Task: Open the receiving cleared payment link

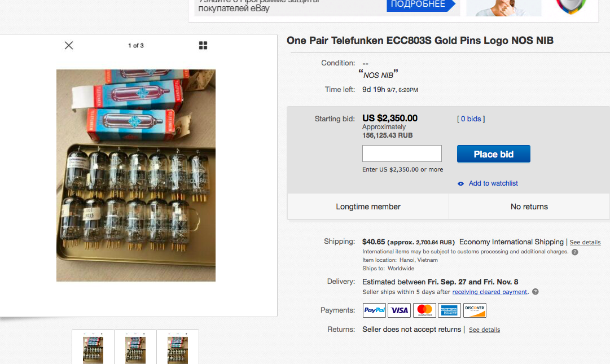Action: [490, 292]
